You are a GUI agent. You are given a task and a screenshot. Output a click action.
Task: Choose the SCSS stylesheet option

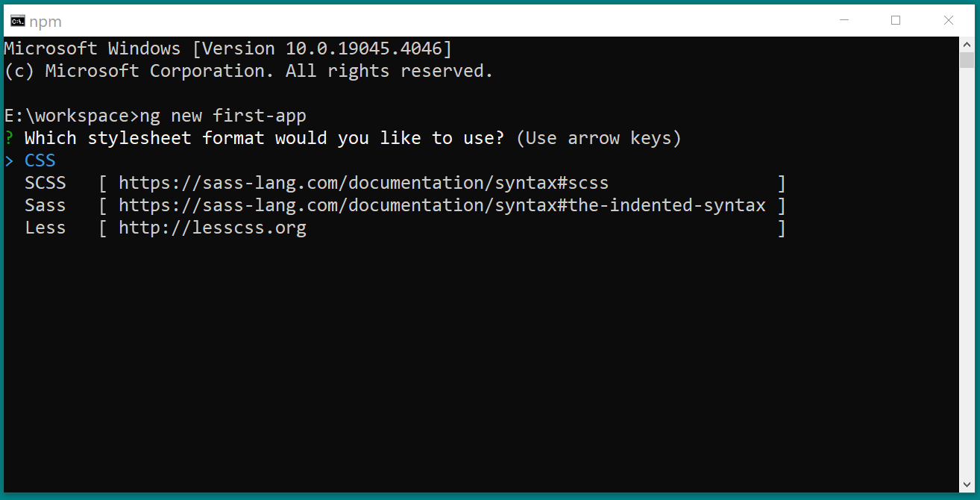click(x=45, y=183)
